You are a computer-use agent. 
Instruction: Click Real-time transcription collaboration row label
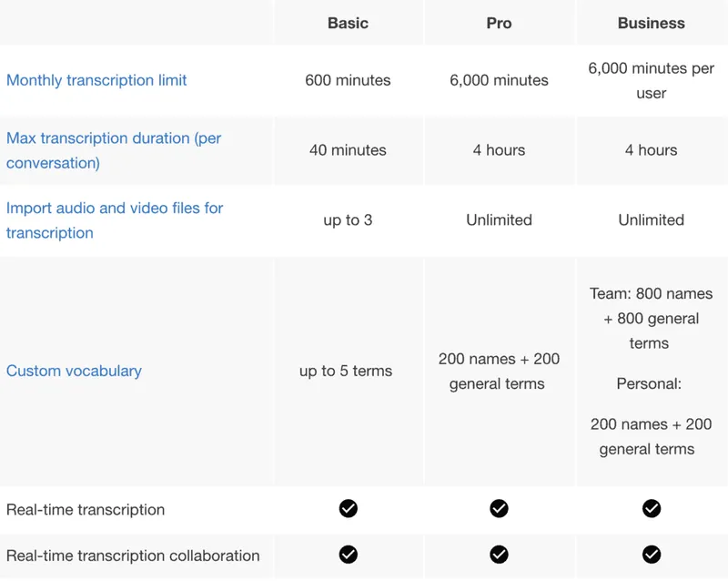coord(133,556)
